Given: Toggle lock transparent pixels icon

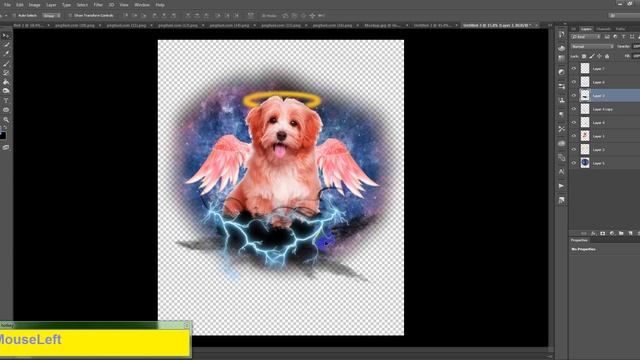Looking at the screenshot, I should click(584, 56).
